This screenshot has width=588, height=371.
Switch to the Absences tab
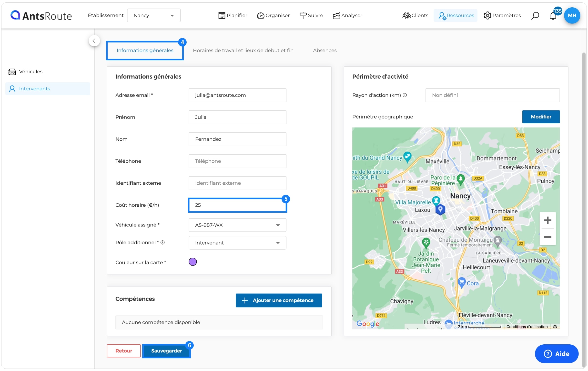click(x=325, y=50)
